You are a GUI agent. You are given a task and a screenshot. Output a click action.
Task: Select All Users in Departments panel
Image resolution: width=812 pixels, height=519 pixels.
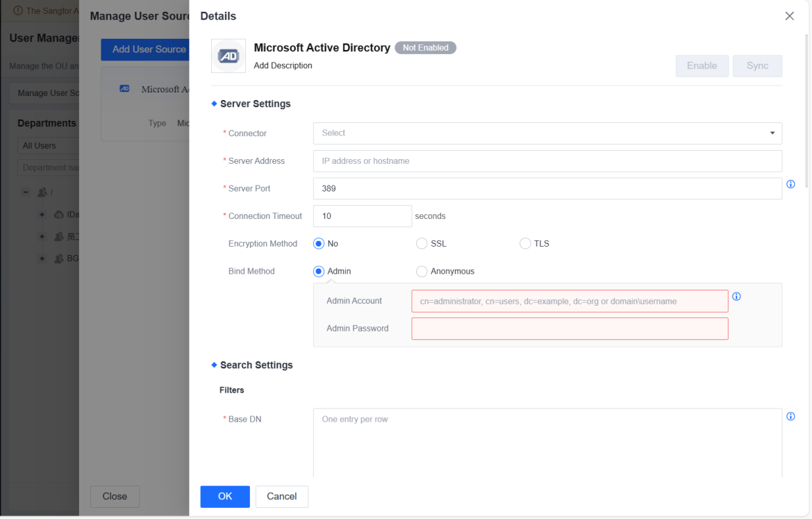tap(48, 145)
